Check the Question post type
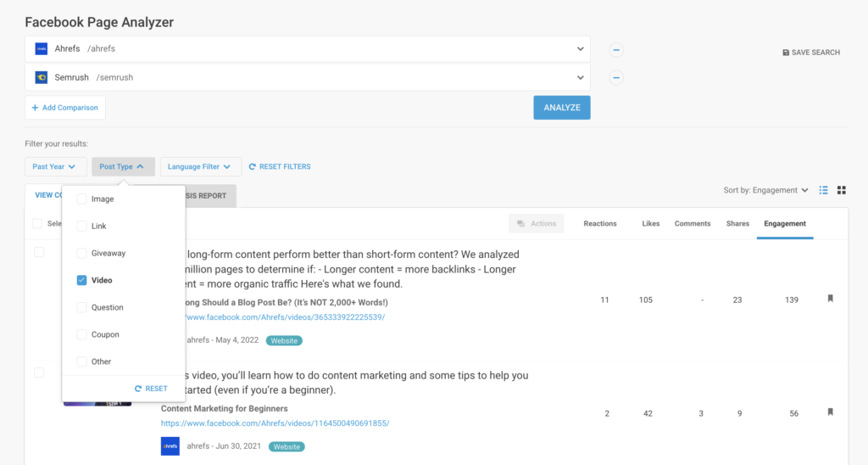868x465 pixels. [x=81, y=308]
